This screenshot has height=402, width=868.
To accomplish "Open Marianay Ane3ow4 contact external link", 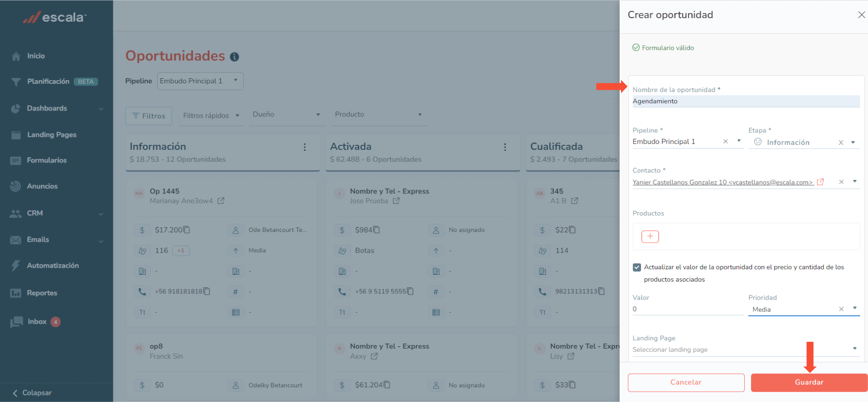I will click(x=221, y=201).
